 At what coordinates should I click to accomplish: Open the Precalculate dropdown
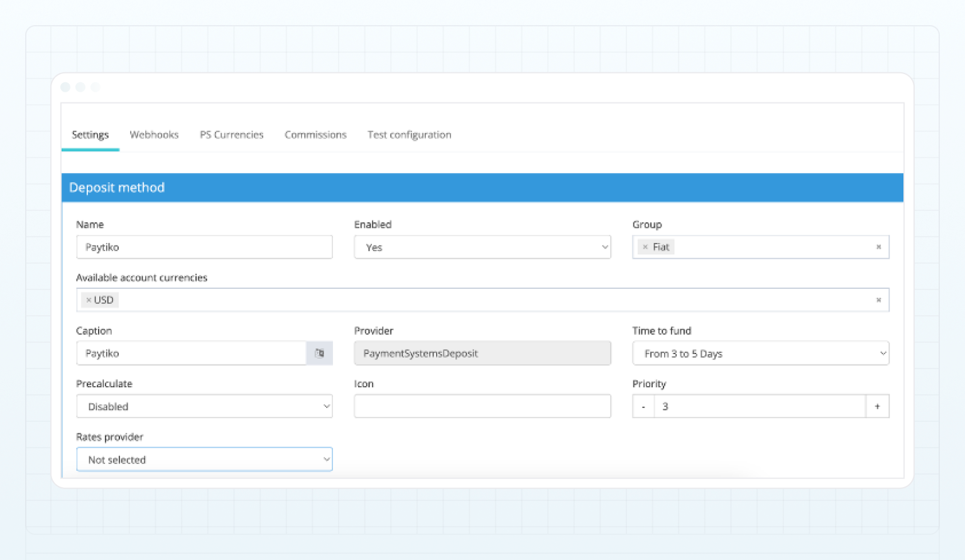point(204,407)
